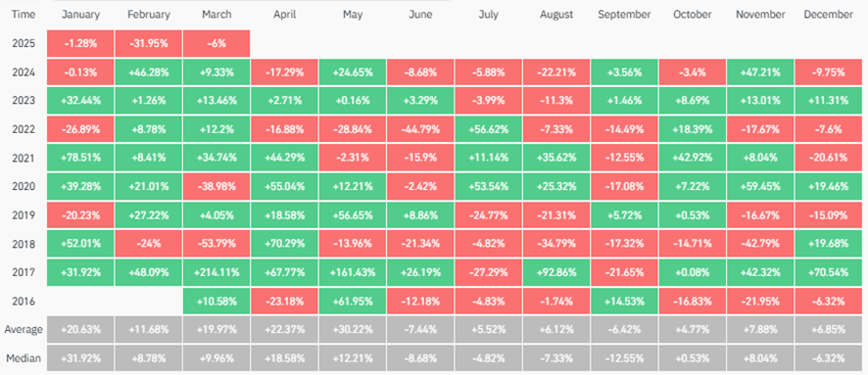
Task: Select the -31.95% February 2025 cell
Action: click(x=148, y=43)
